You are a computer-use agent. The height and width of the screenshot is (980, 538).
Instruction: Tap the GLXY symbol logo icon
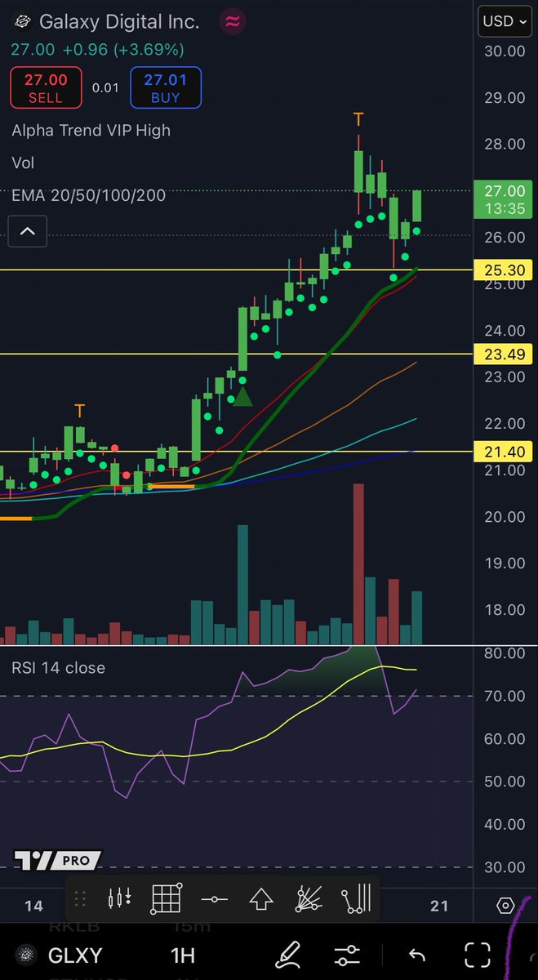coord(28,955)
